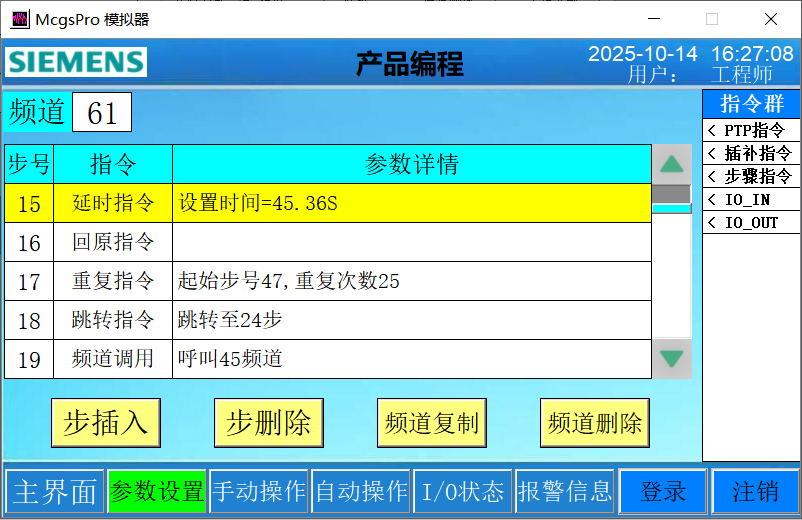Select step 17 重复指令 row

328,281
